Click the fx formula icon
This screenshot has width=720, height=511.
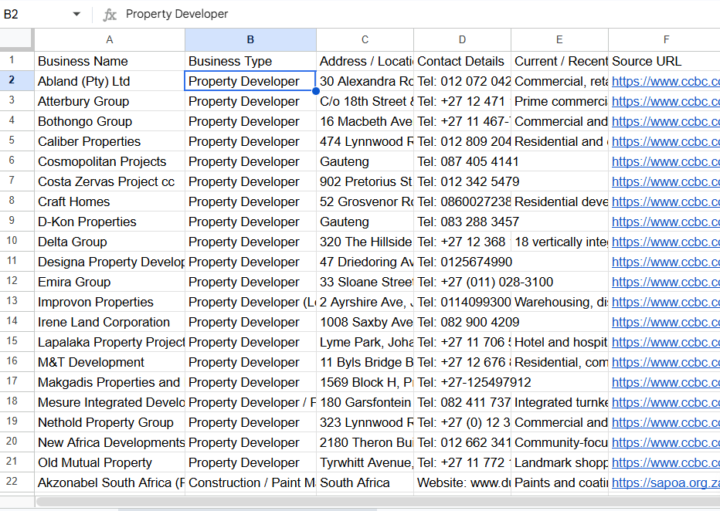[109, 15]
